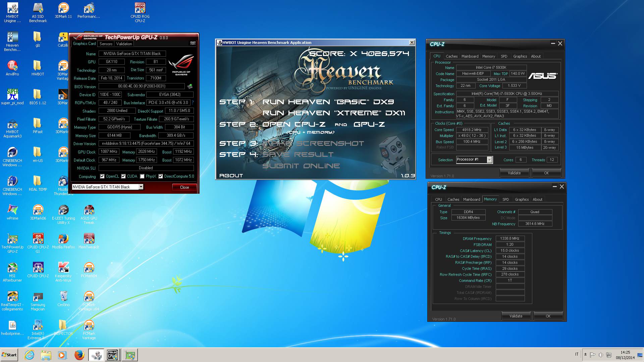Screen dimensions: 644x362
Task: Open TechPowerUp GPU-Z desktop icon
Action: coord(12,243)
